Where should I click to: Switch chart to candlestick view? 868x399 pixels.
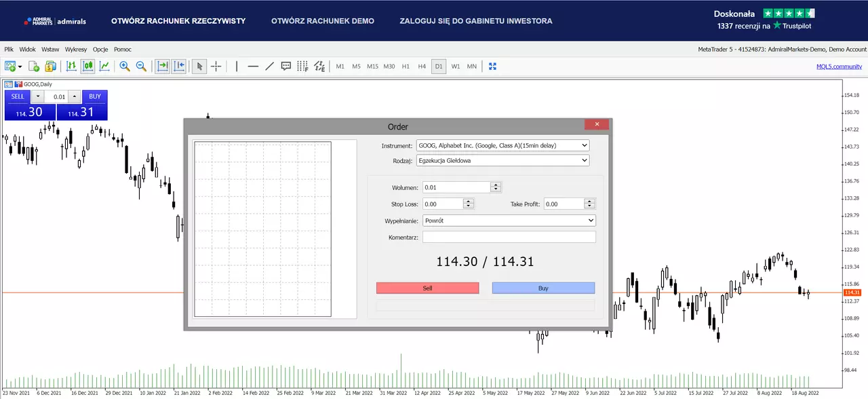pos(88,66)
